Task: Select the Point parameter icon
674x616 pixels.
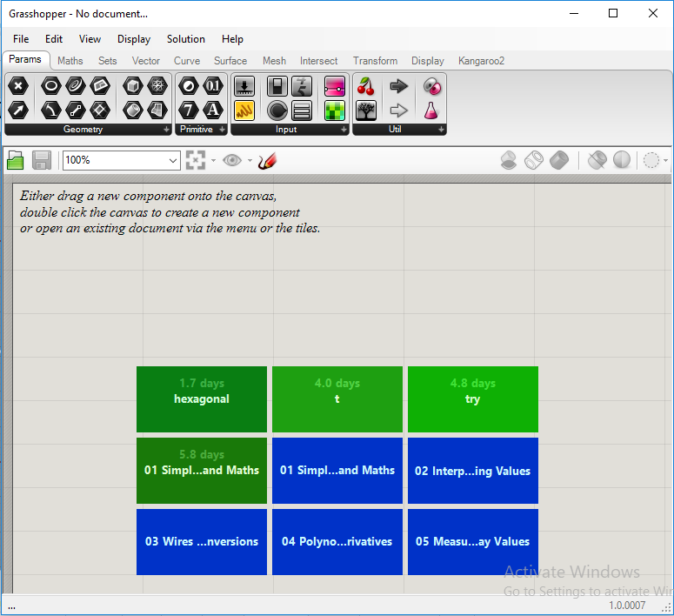Action: click(18, 86)
